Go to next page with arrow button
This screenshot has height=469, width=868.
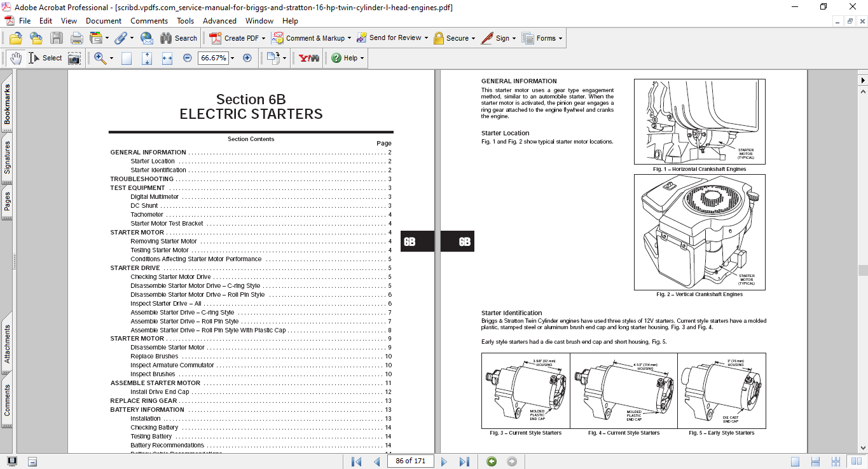pyautogui.click(x=444, y=461)
